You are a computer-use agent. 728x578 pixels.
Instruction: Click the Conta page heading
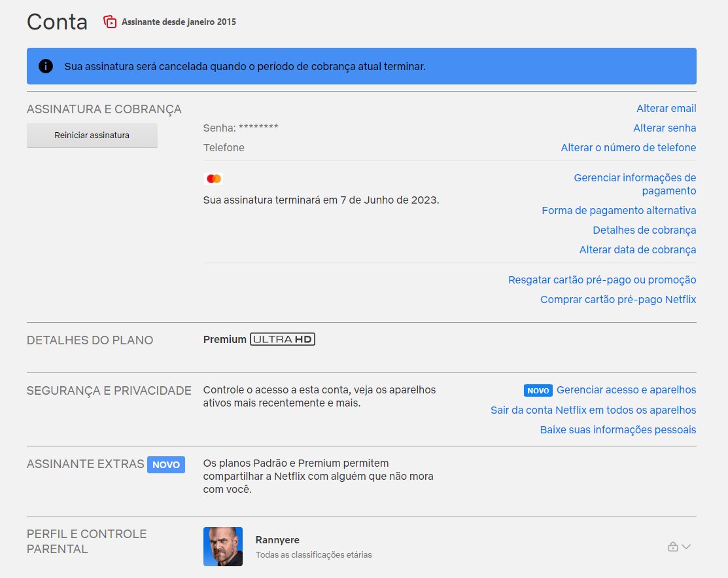(57, 22)
